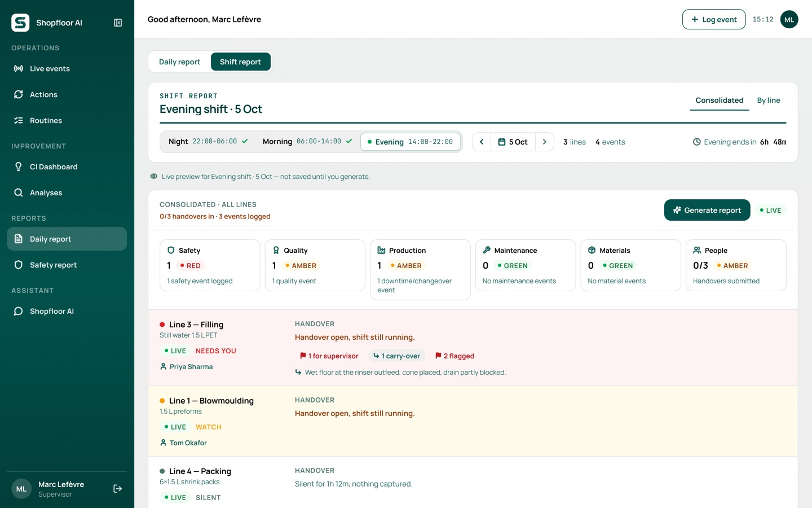Open Line 1 — Blowmoulding row
The height and width of the screenshot is (508, 812).
point(473,421)
